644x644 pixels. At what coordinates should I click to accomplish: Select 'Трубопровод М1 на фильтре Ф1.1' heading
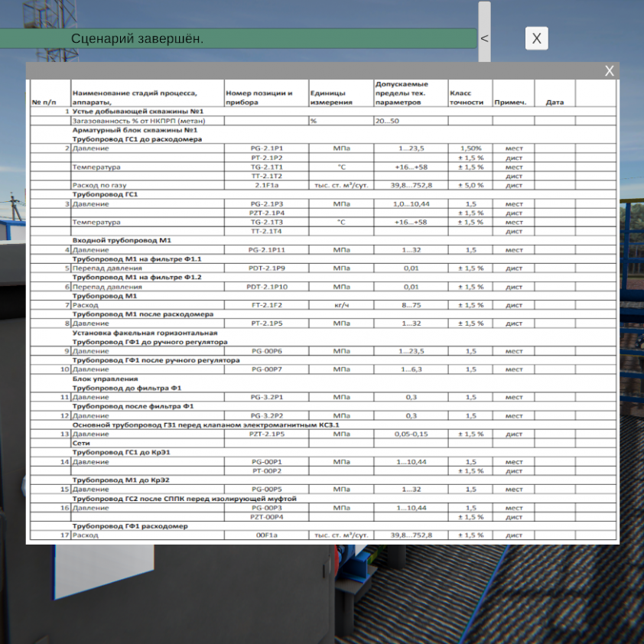137,259
